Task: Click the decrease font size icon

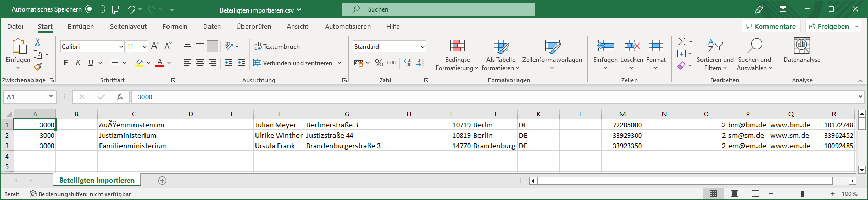Action: pyautogui.click(x=168, y=46)
